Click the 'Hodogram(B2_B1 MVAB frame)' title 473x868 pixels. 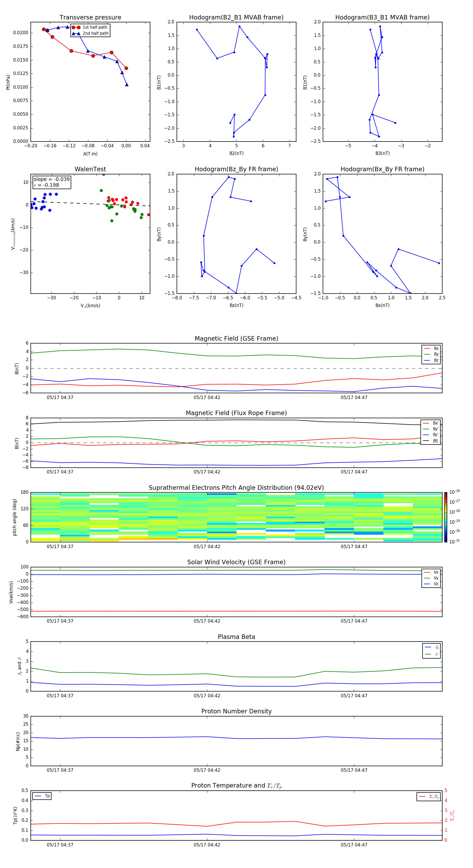pos(236,18)
